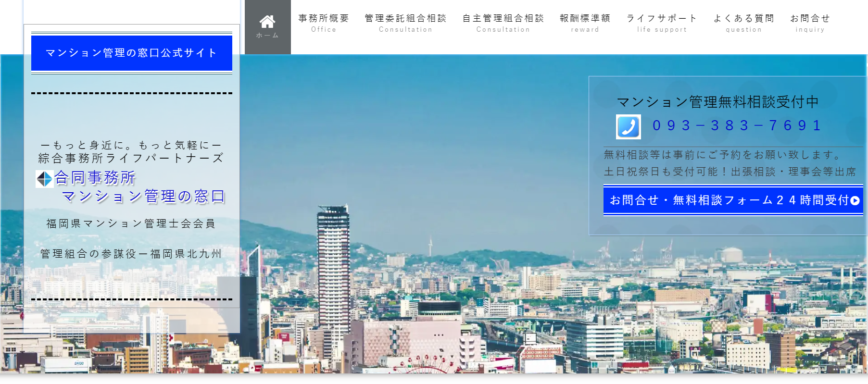Click 土日祝祭日も受付可能 text line
Viewport: 868px width, 384px height.
pos(730,172)
